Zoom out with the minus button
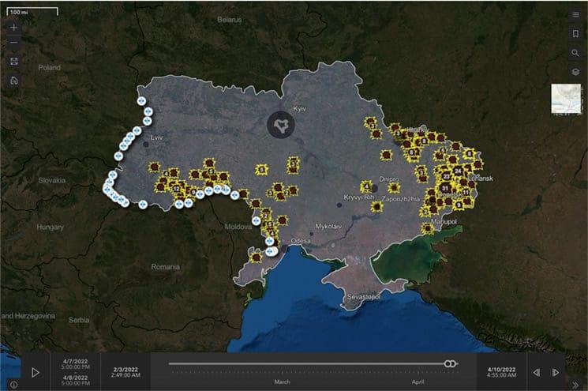The height and width of the screenshot is (391, 588). 14,43
